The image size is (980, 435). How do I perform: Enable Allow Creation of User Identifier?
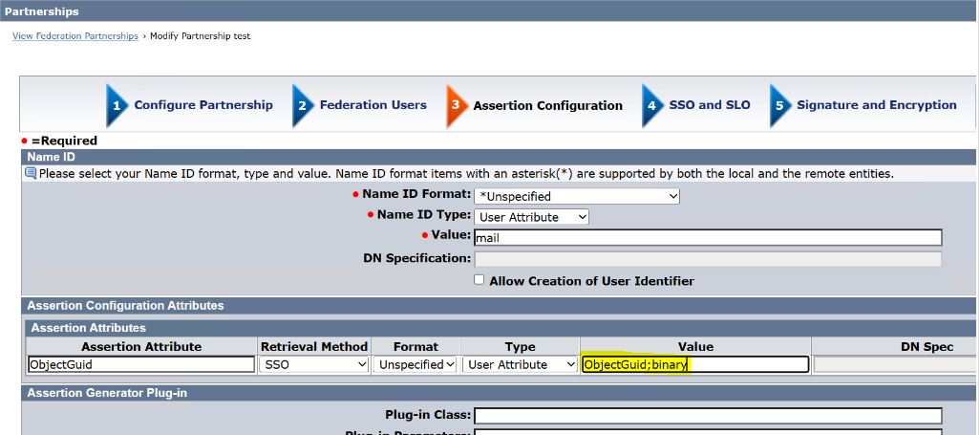479,281
